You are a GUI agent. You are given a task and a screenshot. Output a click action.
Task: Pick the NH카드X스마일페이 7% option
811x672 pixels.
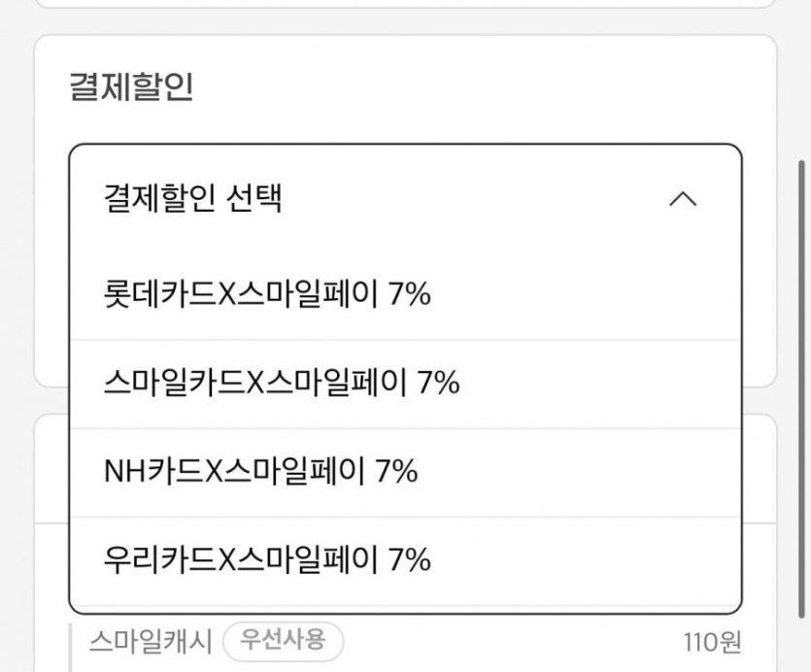260,472
